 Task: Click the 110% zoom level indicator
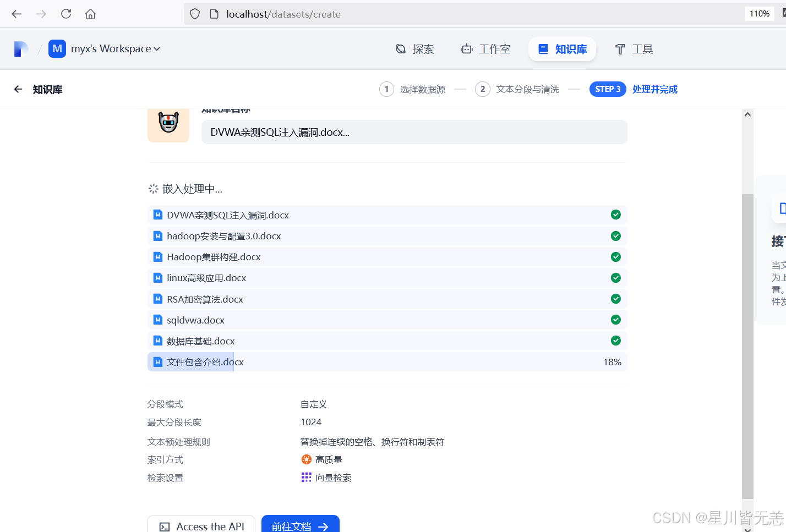coord(760,14)
